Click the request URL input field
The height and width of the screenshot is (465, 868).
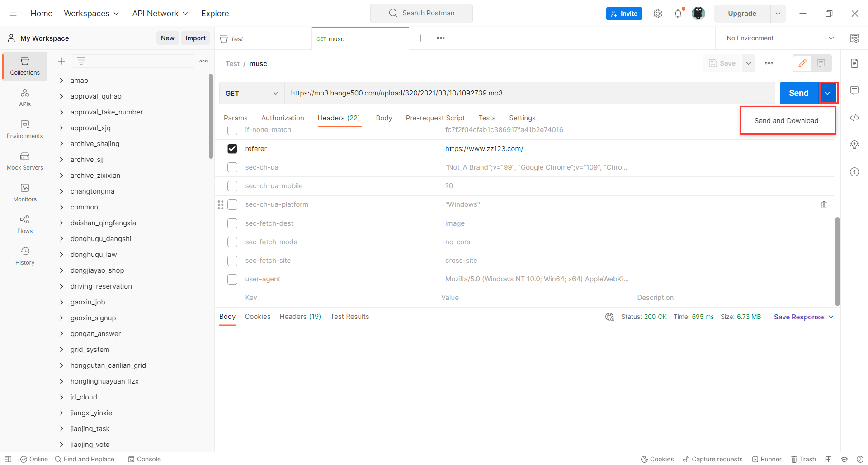point(529,93)
